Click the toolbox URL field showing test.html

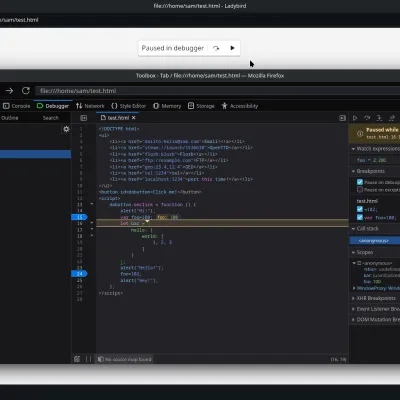coord(218,91)
